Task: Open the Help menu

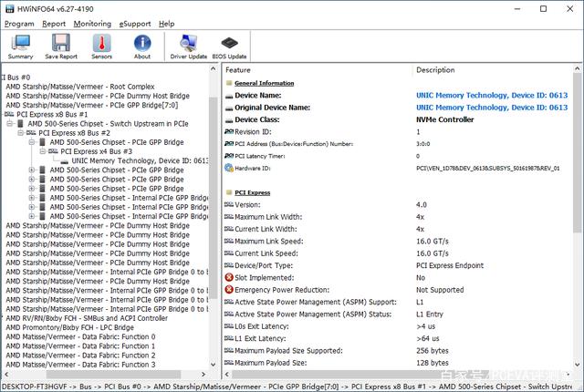Action: point(166,24)
